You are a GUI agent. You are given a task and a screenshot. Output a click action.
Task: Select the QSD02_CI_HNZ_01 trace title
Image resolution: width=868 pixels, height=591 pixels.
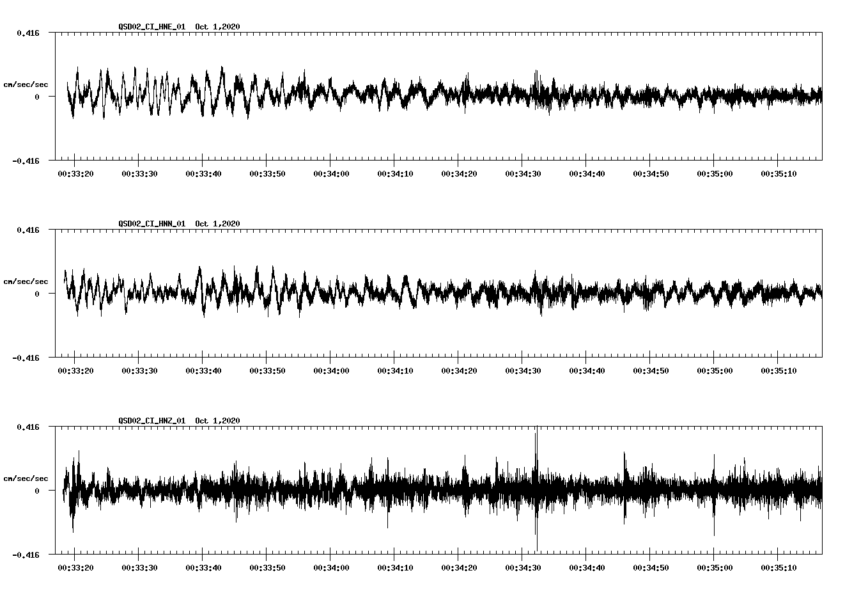click(x=151, y=420)
